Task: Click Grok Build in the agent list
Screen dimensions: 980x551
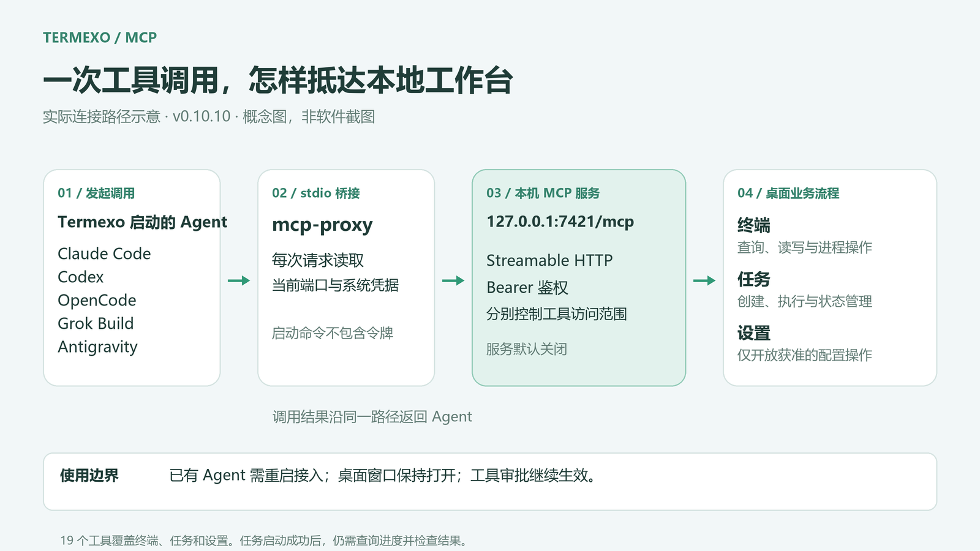Action: 96,323
